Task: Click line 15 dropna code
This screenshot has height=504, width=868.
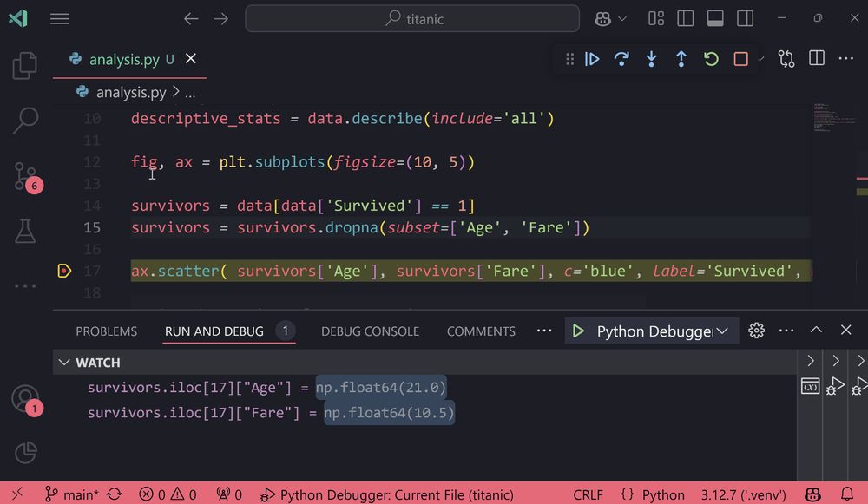Action: [x=360, y=227]
